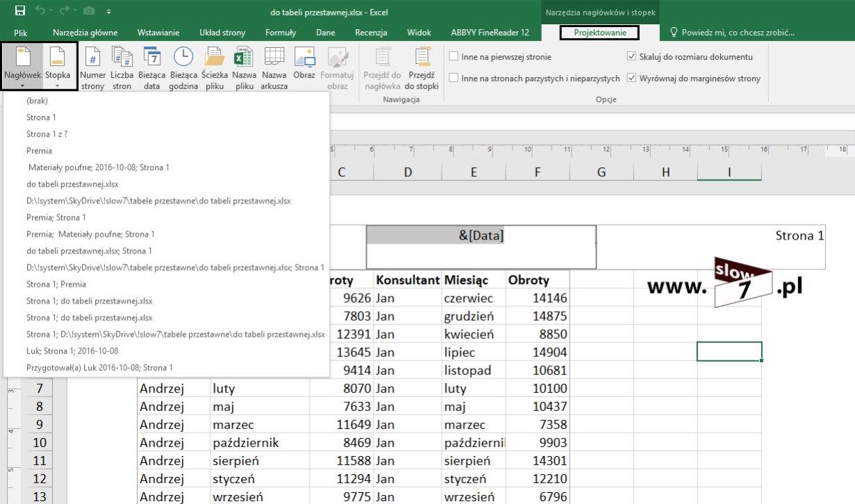Click the camera icon in quick access toolbar
The width and height of the screenshot is (855, 504).
(x=90, y=11)
